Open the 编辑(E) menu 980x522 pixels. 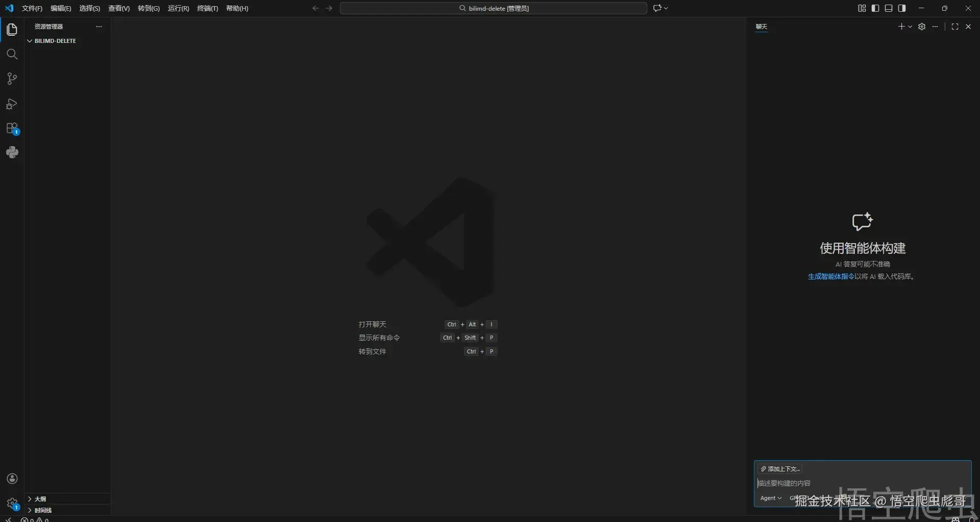point(61,9)
